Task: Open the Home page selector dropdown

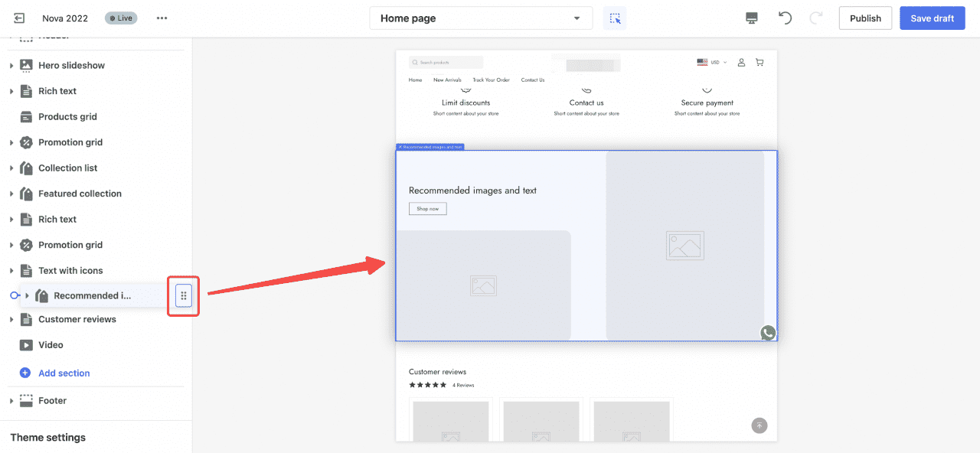Action: tap(480, 18)
